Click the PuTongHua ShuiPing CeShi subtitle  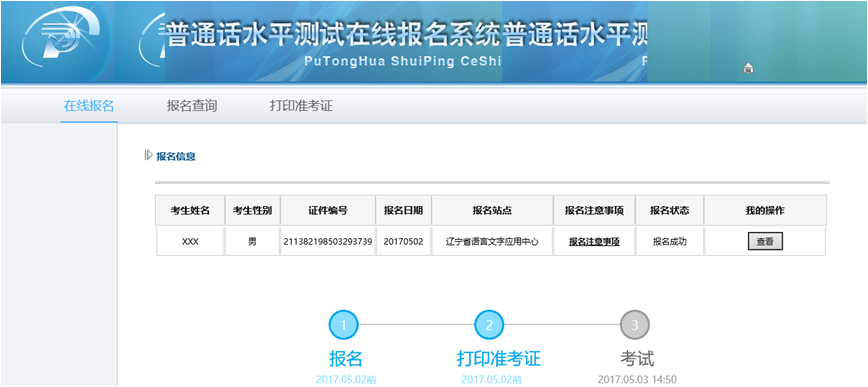click(403, 61)
